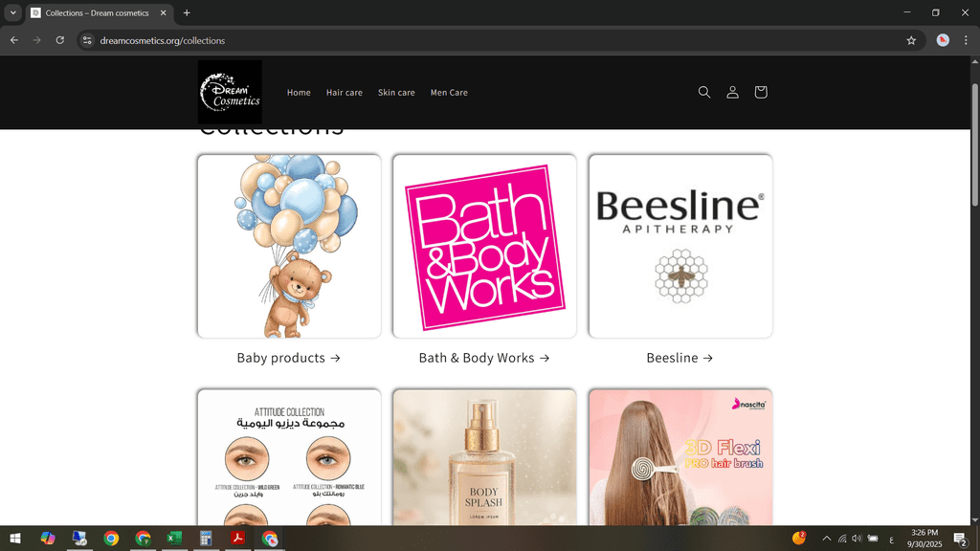Open the account login icon
This screenshot has height=551, width=980.
[732, 93]
